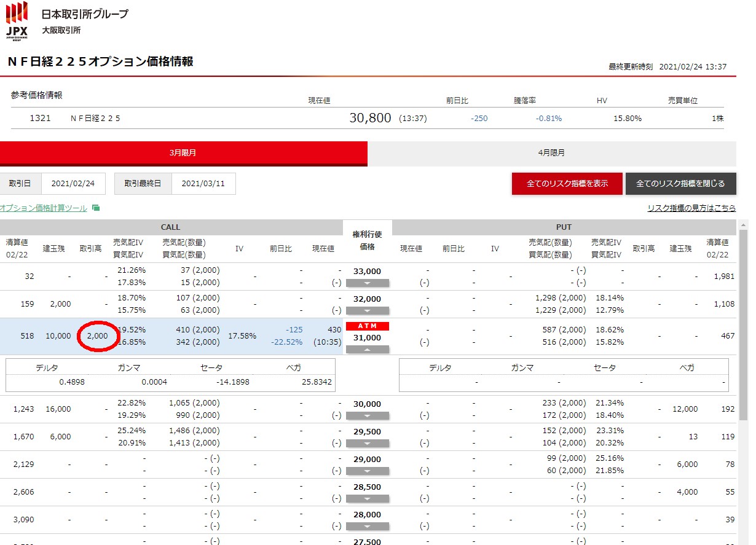Image resolution: width=756 pixels, height=545 pixels.
Task: Click the CALL 清算値 1,243
Action: [x=23, y=409]
